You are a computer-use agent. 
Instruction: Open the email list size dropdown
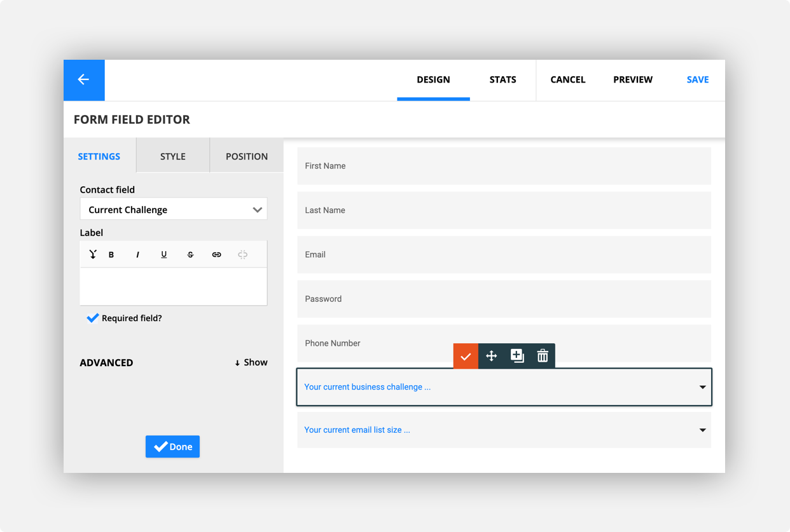(702, 430)
